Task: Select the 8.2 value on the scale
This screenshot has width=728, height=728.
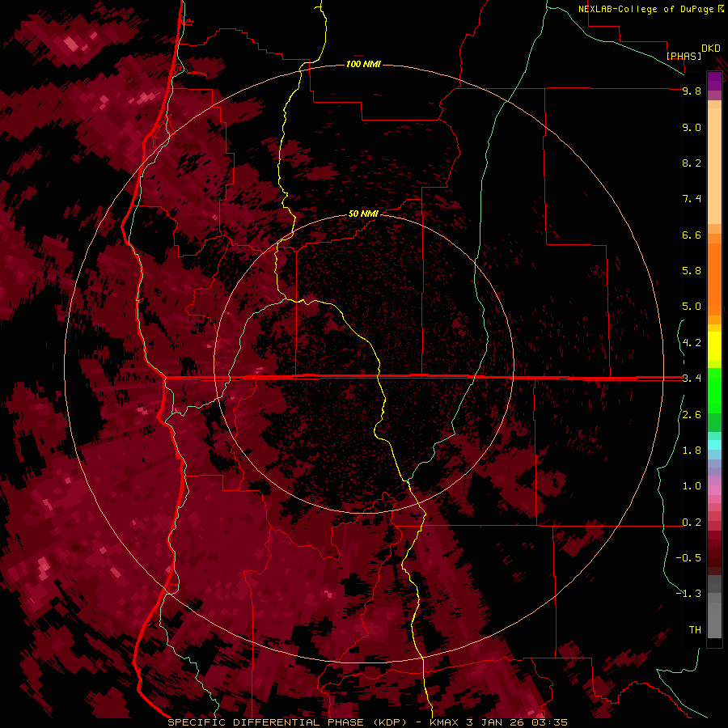Action: 692,163
